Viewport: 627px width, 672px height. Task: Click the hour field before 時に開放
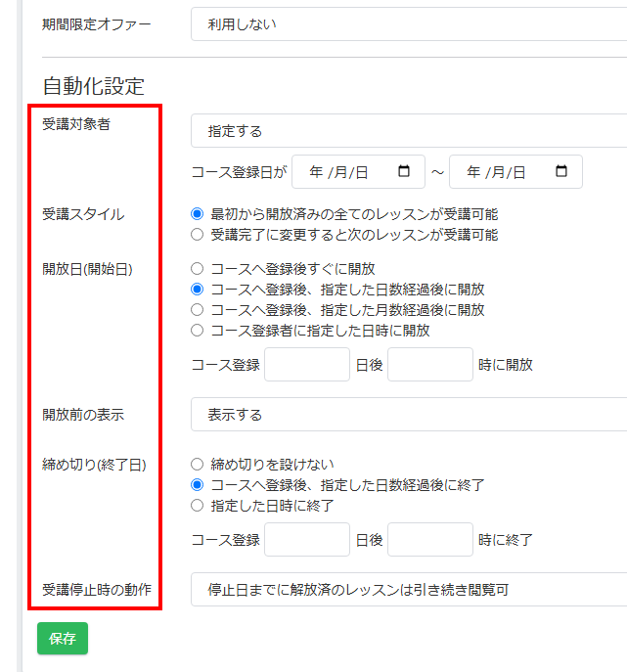point(429,365)
